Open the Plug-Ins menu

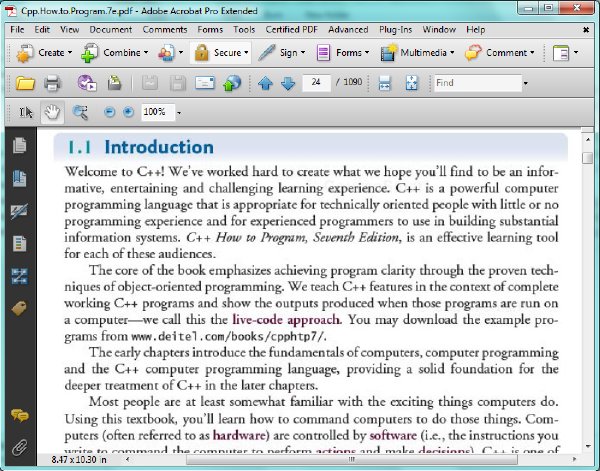(396, 30)
